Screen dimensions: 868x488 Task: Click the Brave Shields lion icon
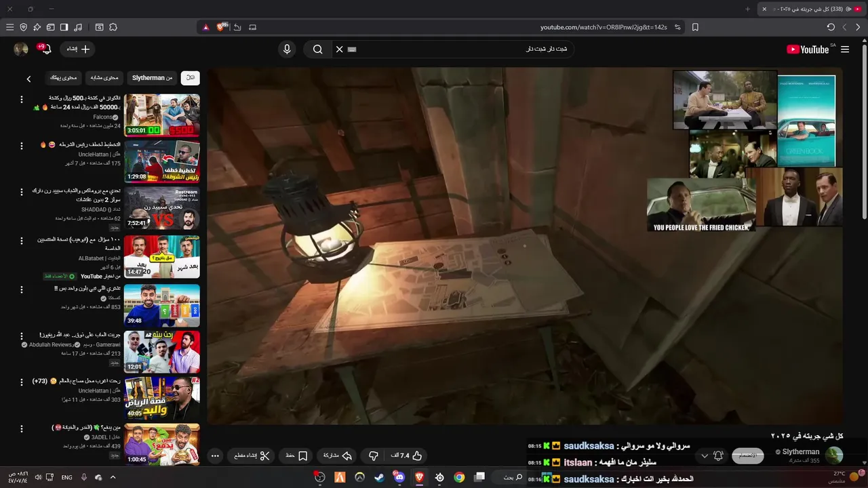click(222, 27)
